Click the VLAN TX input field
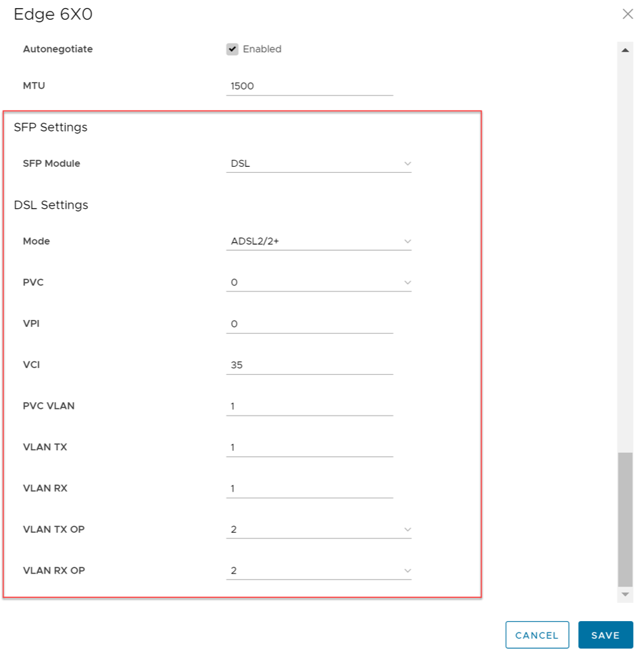The height and width of the screenshot is (659, 644). coord(309,447)
